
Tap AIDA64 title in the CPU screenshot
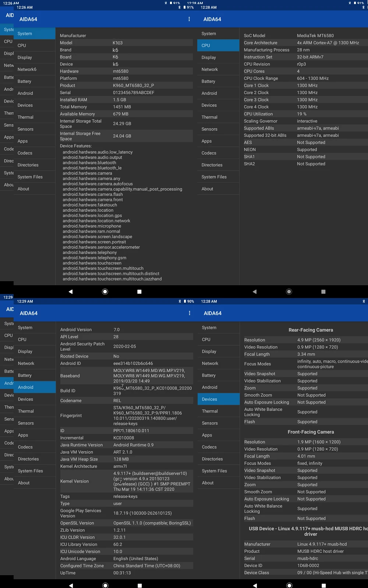[x=212, y=19]
